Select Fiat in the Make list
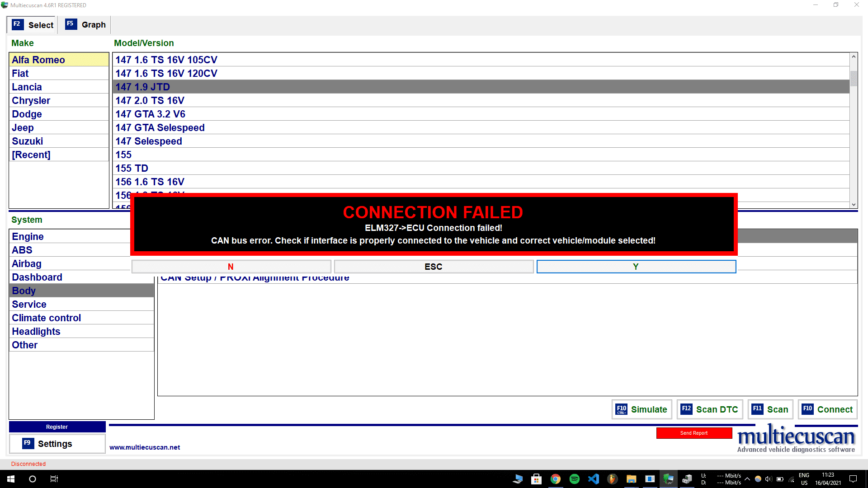The image size is (868, 488). 59,73
